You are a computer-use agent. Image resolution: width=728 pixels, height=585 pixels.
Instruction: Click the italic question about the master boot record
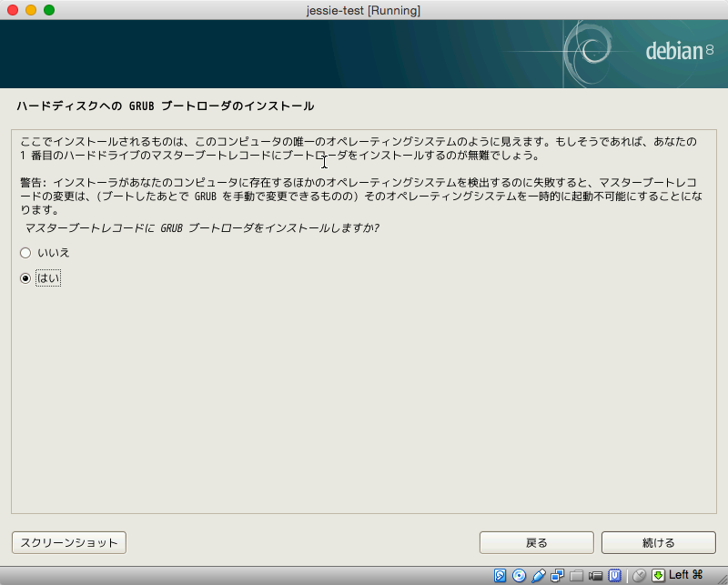[x=202, y=228]
